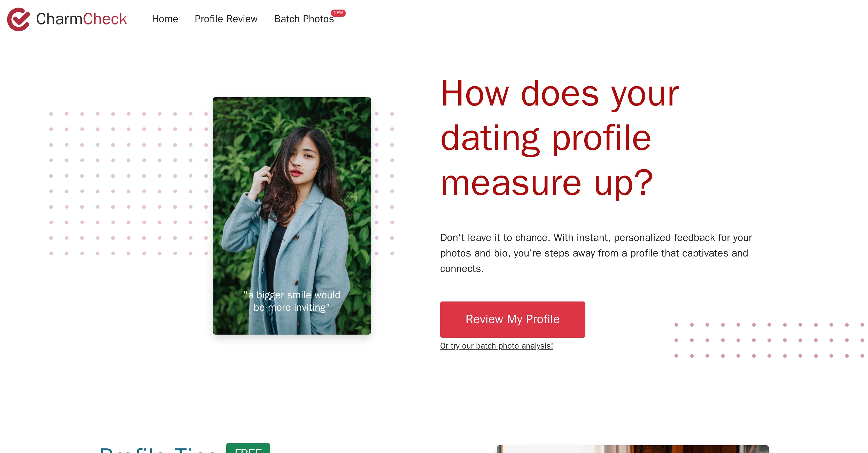Viewport: 868px width, 453px height.
Task: Click the green FREE badge
Action: [x=248, y=449]
